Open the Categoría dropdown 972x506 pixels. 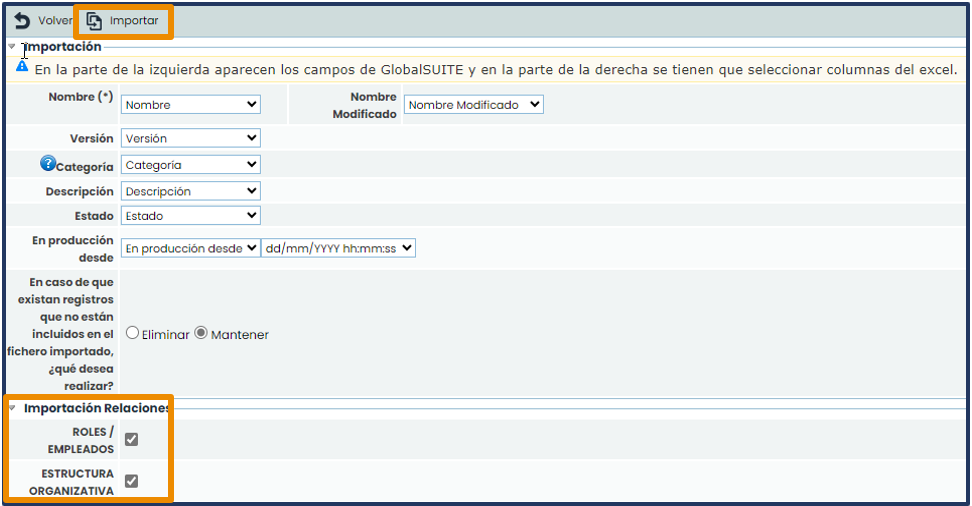[190, 165]
